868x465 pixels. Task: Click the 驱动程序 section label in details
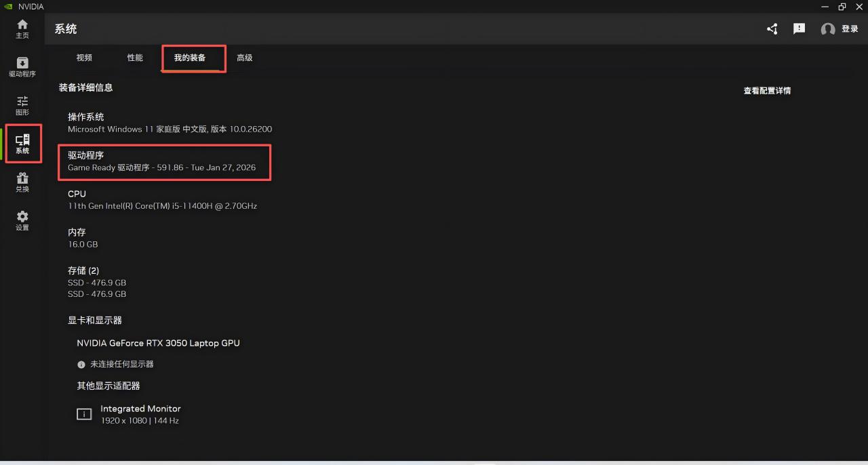tap(86, 156)
